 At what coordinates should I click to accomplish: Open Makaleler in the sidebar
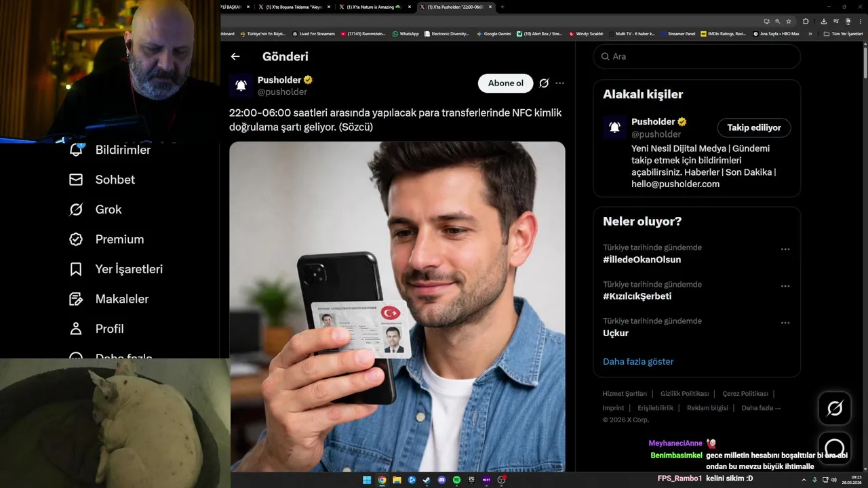tap(109, 299)
